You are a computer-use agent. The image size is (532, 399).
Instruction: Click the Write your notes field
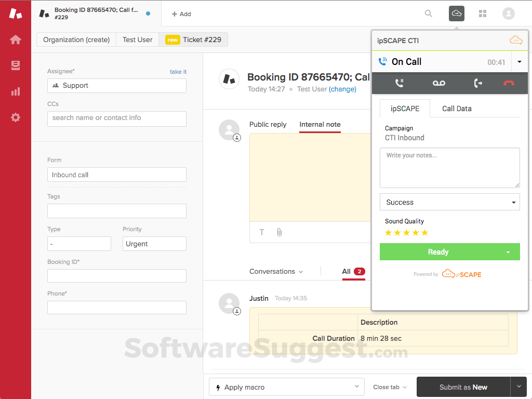pyautogui.click(x=450, y=167)
